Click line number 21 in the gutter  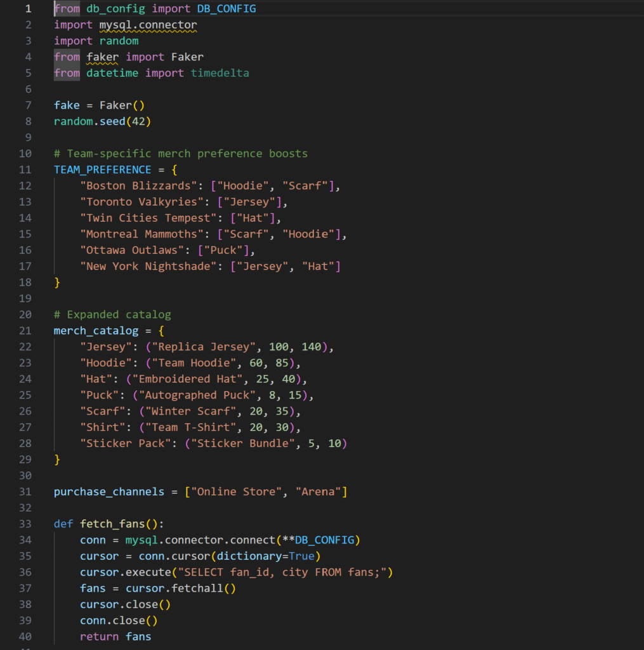tap(25, 331)
